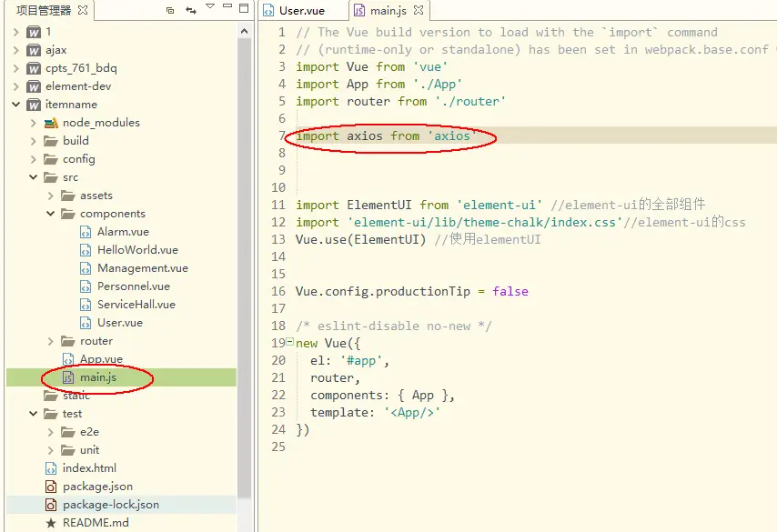Expand the router folder
777x532 pixels.
pos(51,341)
